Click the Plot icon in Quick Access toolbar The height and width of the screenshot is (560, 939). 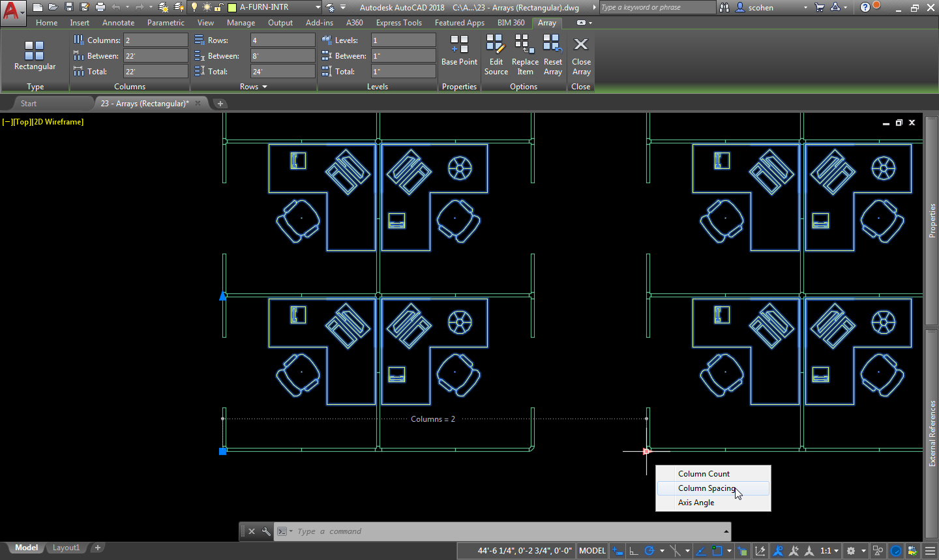(98, 7)
